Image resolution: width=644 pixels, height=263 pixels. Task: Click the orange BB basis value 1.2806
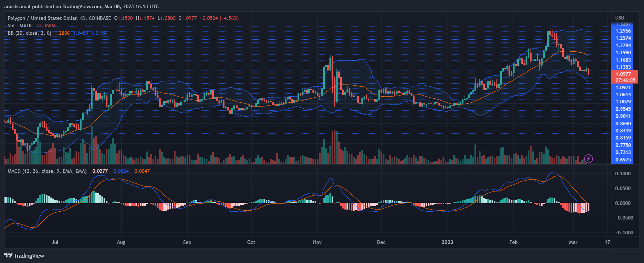click(62, 33)
